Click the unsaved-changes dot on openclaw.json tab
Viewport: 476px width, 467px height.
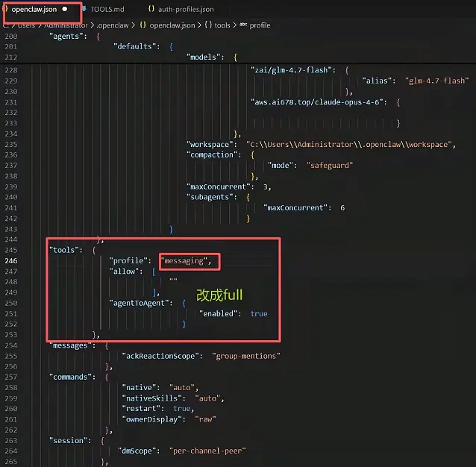click(x=65, y=9)
